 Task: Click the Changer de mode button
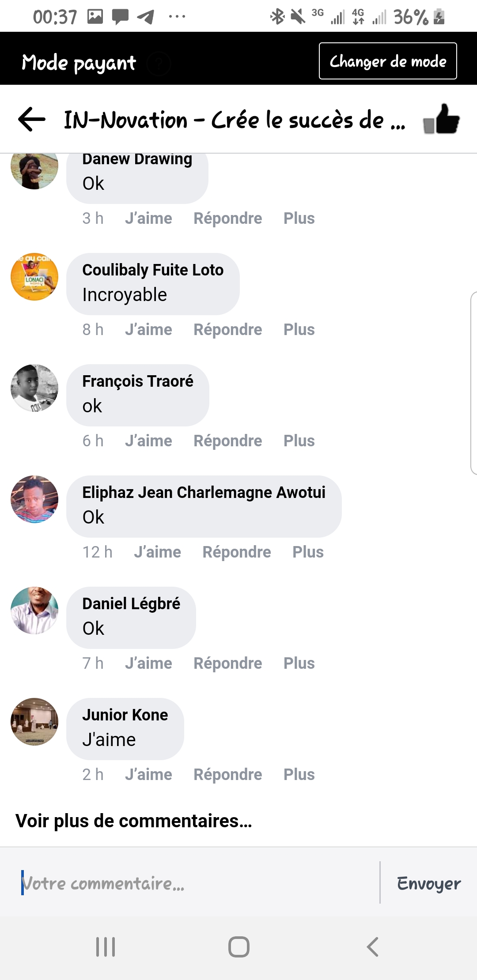[x=388, y=61]
